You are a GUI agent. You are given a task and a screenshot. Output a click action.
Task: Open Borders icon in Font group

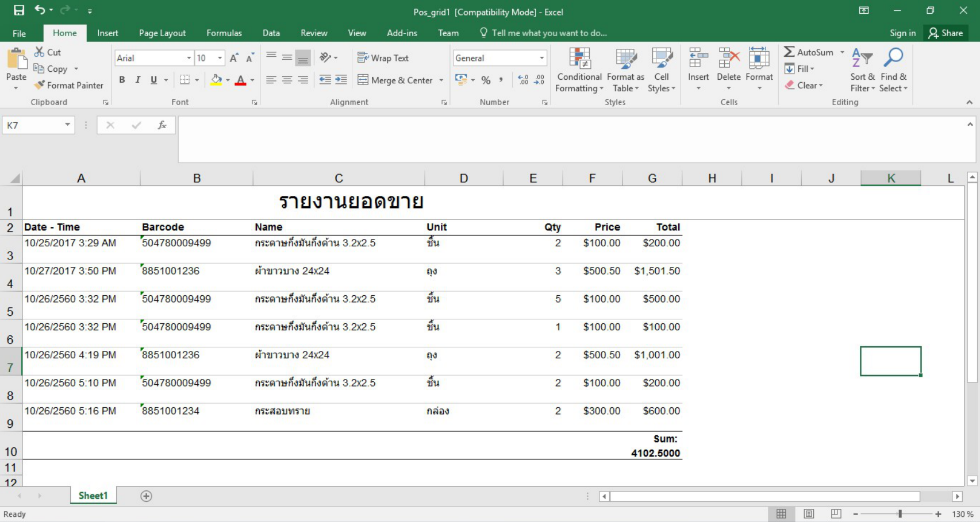point(185,80)
